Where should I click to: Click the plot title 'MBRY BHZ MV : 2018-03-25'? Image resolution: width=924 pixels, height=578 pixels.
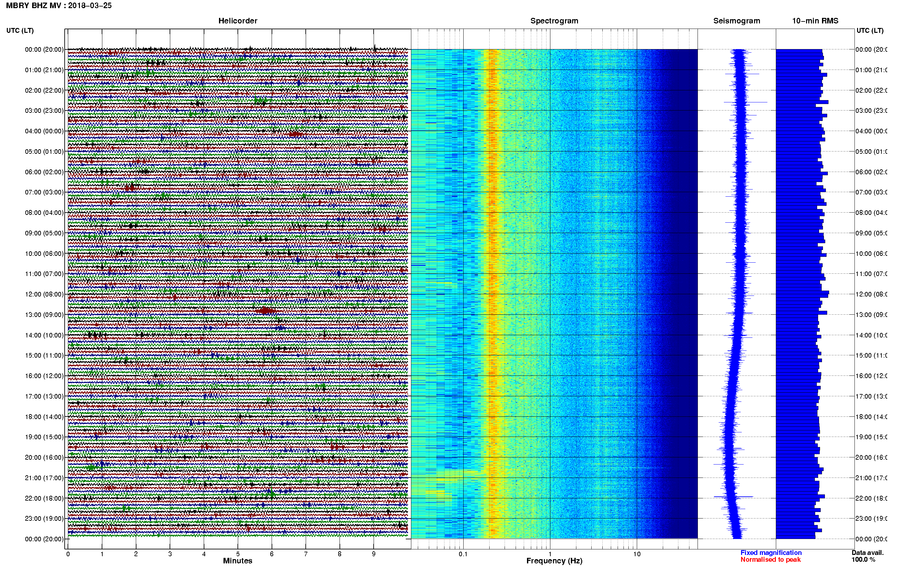click(x=59, y=6)
